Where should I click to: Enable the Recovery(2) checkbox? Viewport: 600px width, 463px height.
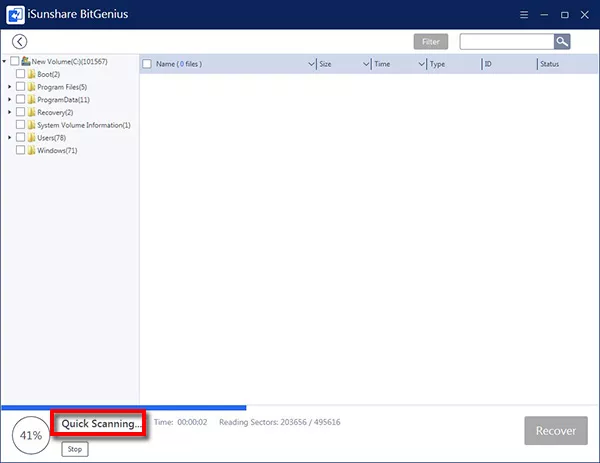[20, 112]
